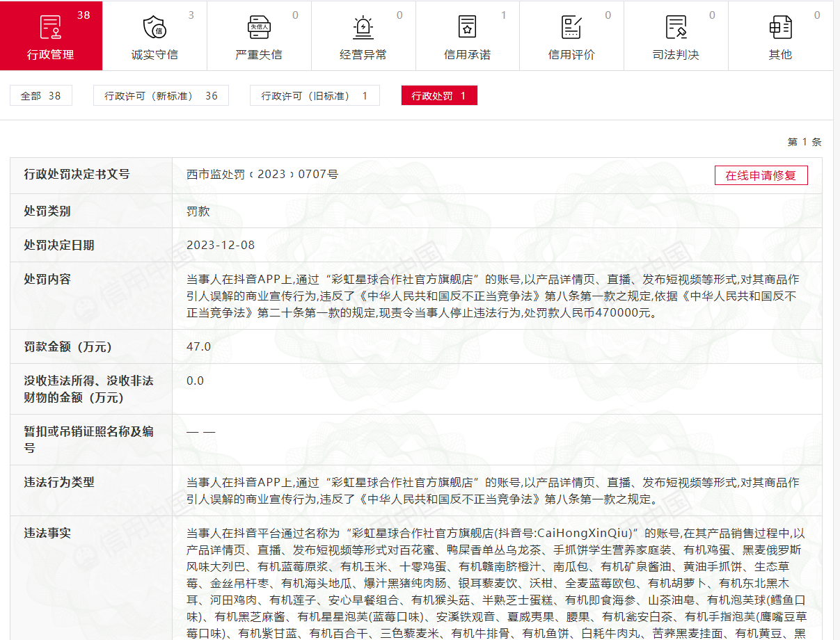
Task: Switch to the 诚实守信 tab label
Action: [154, 54]
